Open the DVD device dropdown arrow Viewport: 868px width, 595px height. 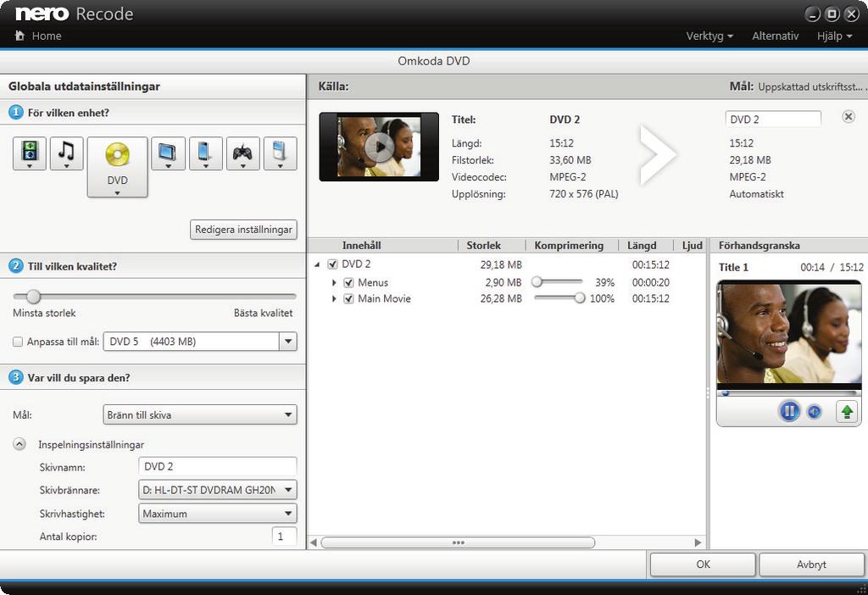click(117, 193)
